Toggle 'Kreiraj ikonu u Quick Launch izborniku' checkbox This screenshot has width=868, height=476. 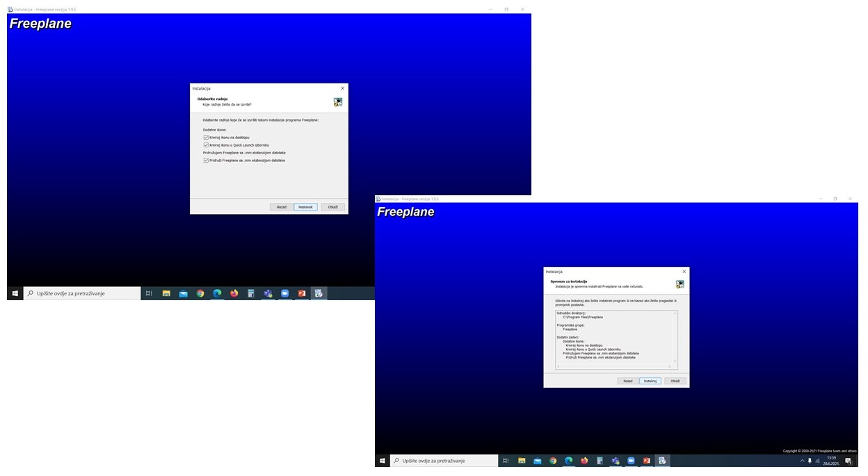coord(206,145)
